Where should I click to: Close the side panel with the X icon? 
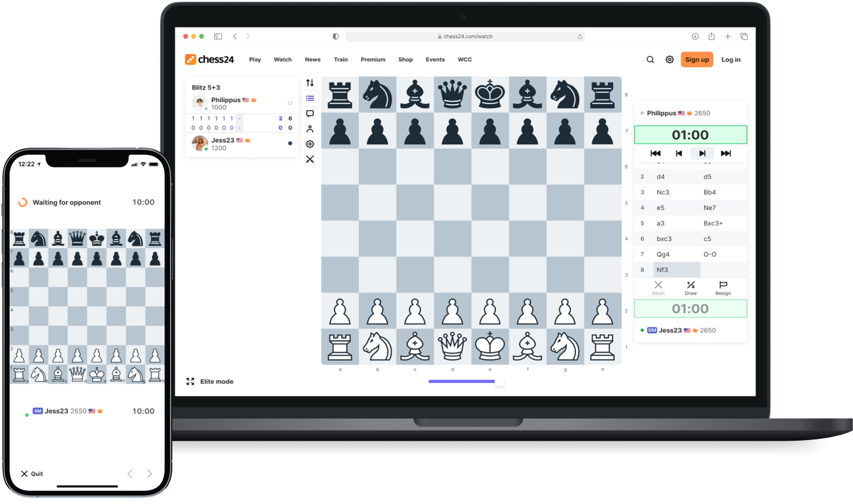[x=310, y=159]
